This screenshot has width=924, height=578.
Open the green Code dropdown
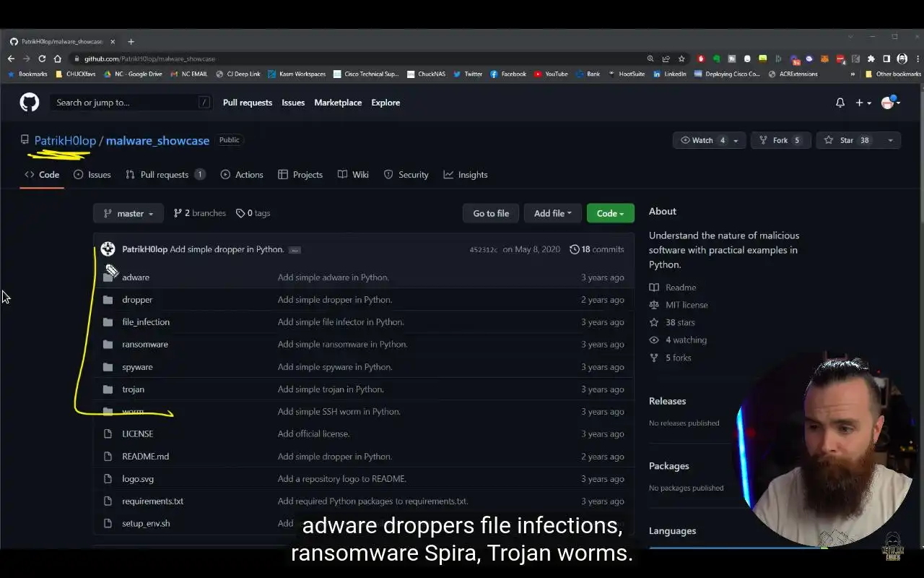coord(611,213)
